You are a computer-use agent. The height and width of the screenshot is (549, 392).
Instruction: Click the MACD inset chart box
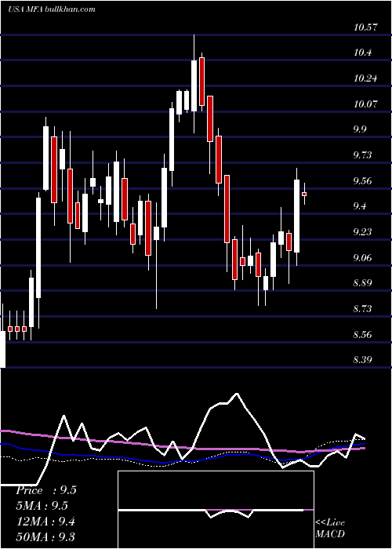(216, 510)
